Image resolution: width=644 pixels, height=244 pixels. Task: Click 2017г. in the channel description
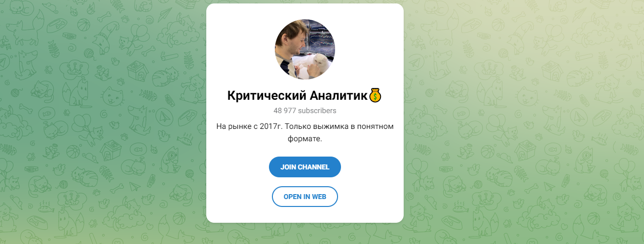click(270, 126)
